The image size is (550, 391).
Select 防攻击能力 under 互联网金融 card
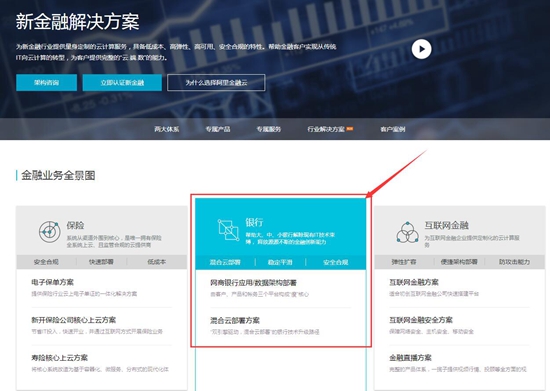(514, 262)
